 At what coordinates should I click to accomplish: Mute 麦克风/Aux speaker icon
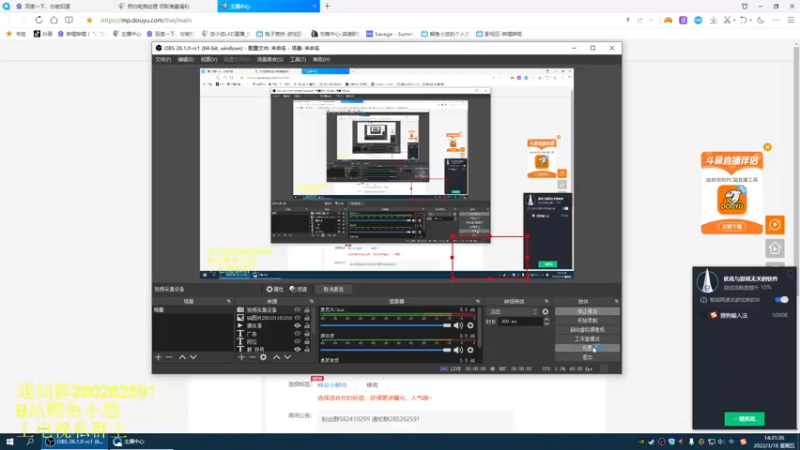(x=458, y=326)
